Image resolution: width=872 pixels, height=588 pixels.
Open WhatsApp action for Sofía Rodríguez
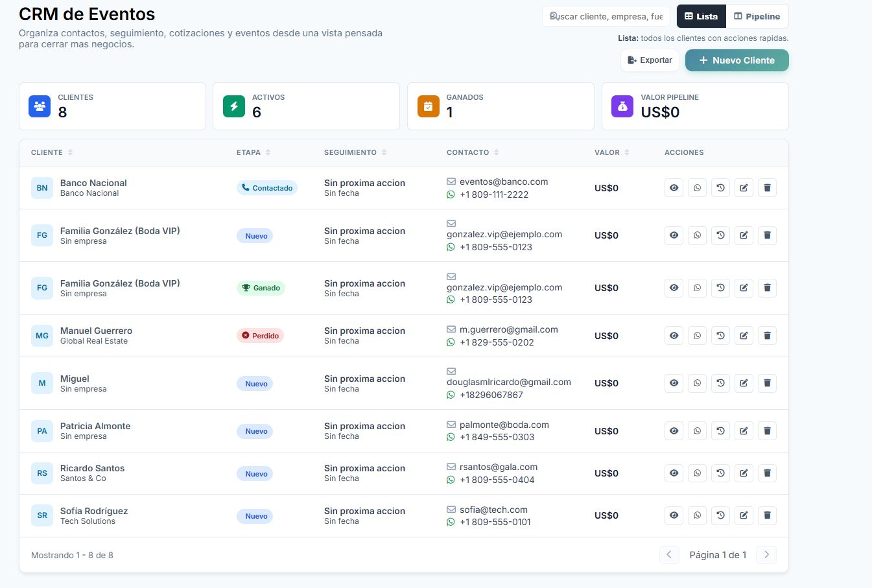(697, 515)
